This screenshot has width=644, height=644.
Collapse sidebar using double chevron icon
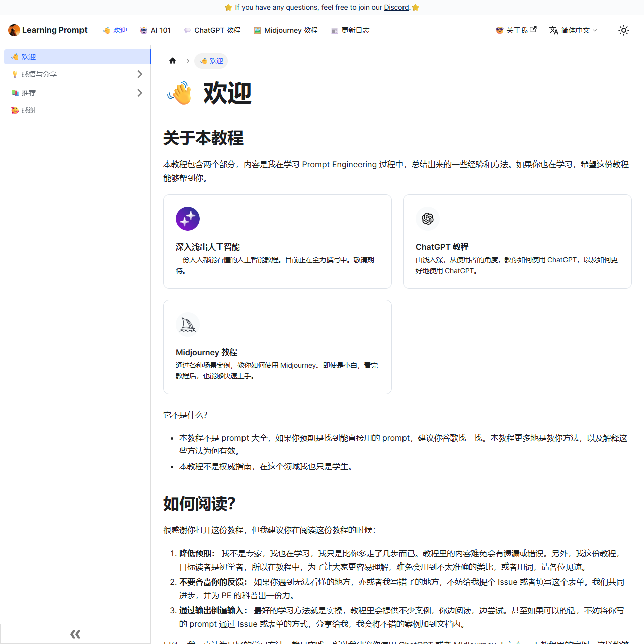pyautogui.click(x=75, y=634)
